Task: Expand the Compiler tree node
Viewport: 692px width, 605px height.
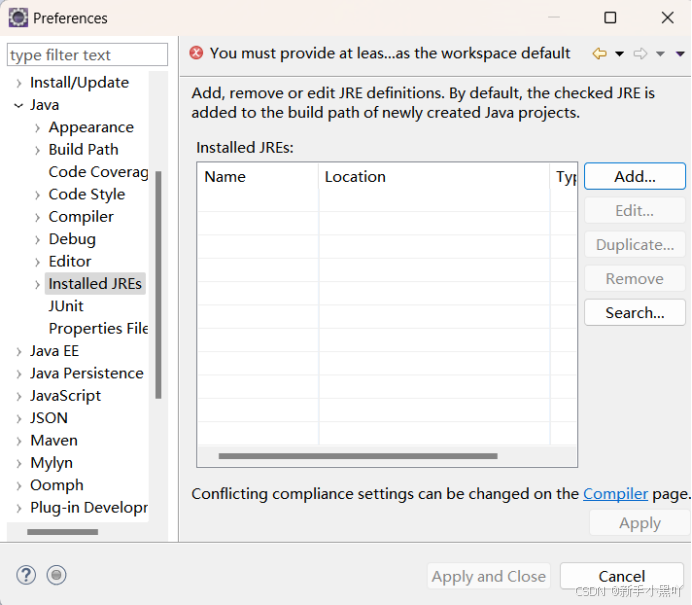Action: coord(38,218)
